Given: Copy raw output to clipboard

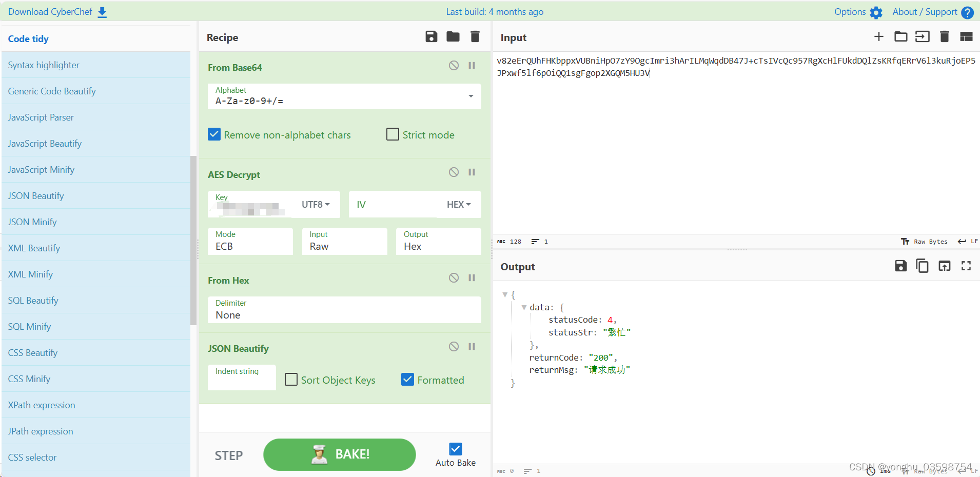Looking at the screenshot, I should pyautogui.click(x=923, y=266).
